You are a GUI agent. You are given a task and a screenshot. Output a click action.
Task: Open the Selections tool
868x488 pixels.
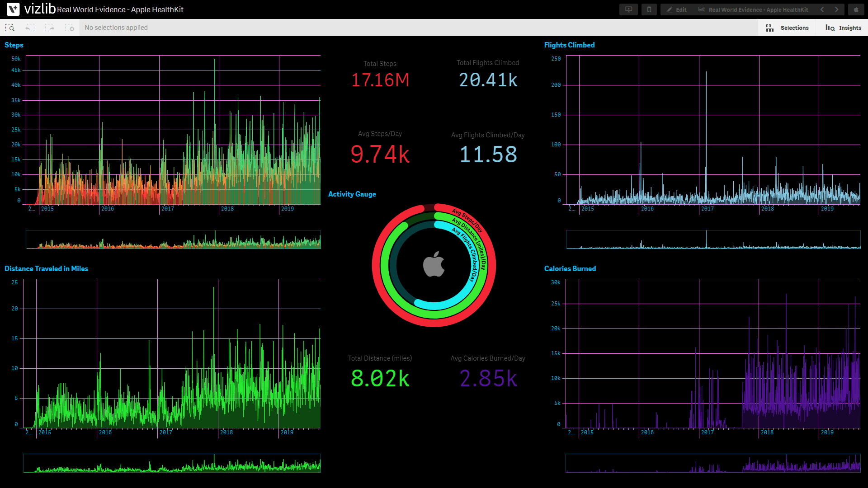787,28
